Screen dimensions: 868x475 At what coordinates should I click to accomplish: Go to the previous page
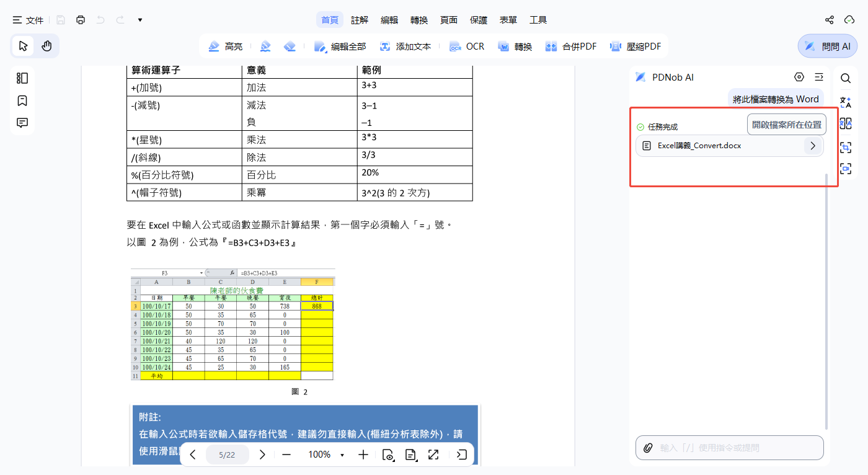pyautogui.click(x=193, y=455)
